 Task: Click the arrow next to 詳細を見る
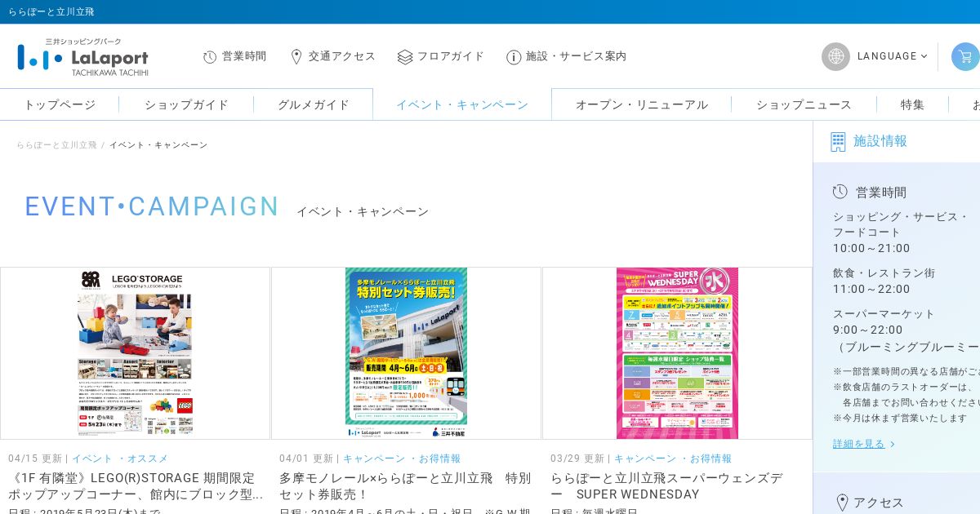click(893, 445)
